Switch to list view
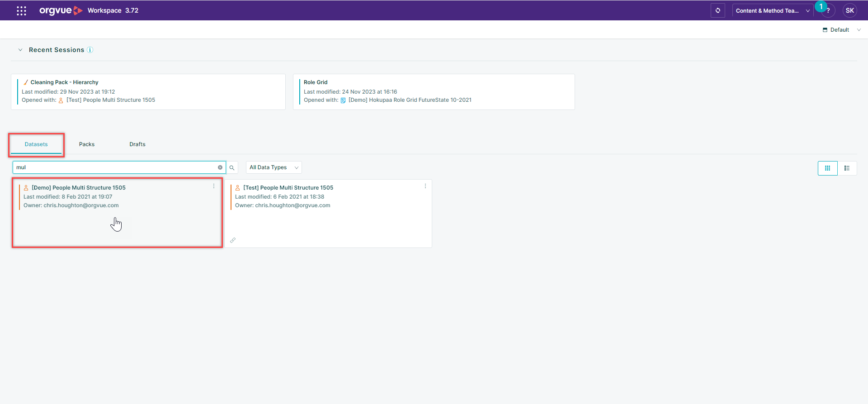Viewport: 868px width, 404px height. tap(847, 168)
